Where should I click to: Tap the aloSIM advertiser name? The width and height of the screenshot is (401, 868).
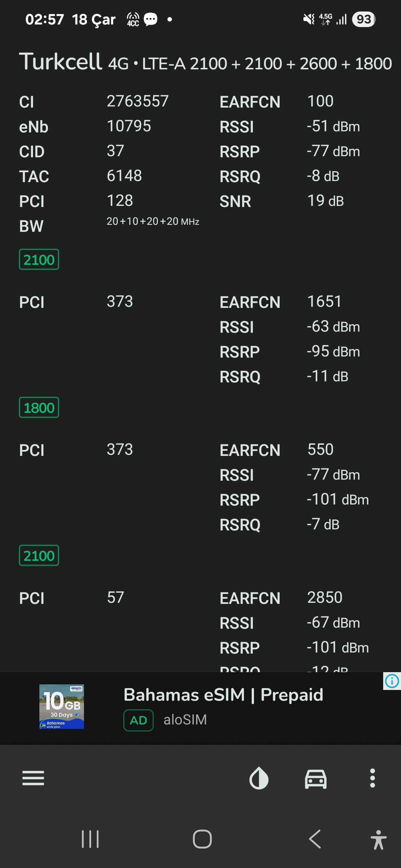185,720
